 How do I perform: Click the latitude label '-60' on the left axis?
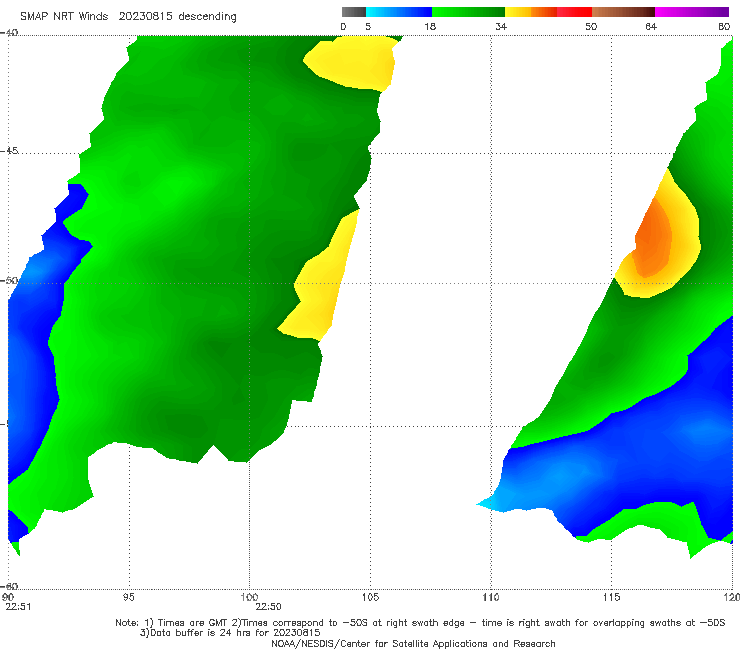coord(9,586)
